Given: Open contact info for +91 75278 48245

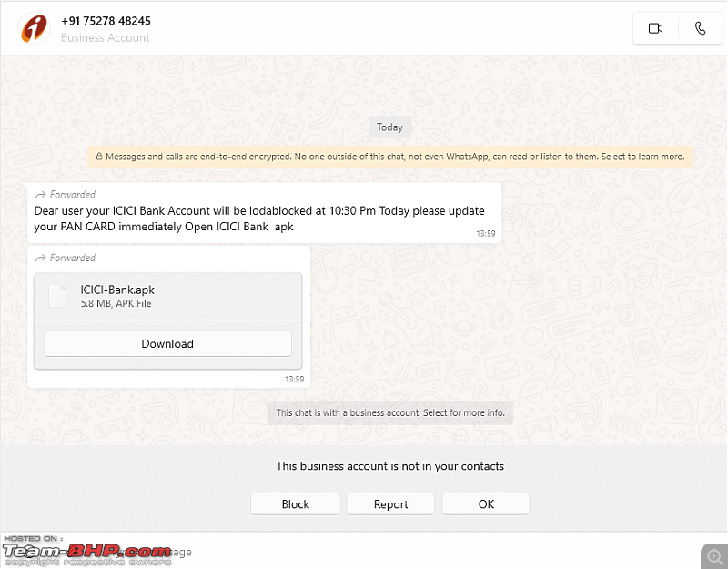Looking at the screenshot, I should 106,21.
